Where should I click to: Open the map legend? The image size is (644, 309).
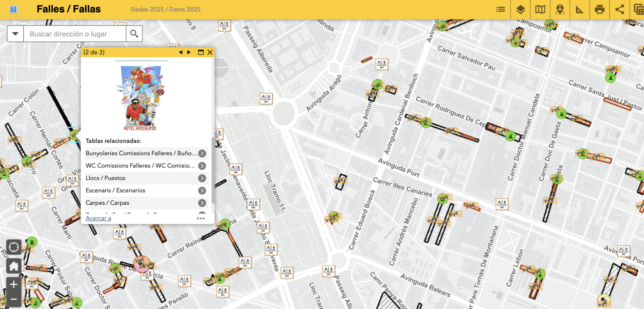pyautogui.click(x=500, y=9)
